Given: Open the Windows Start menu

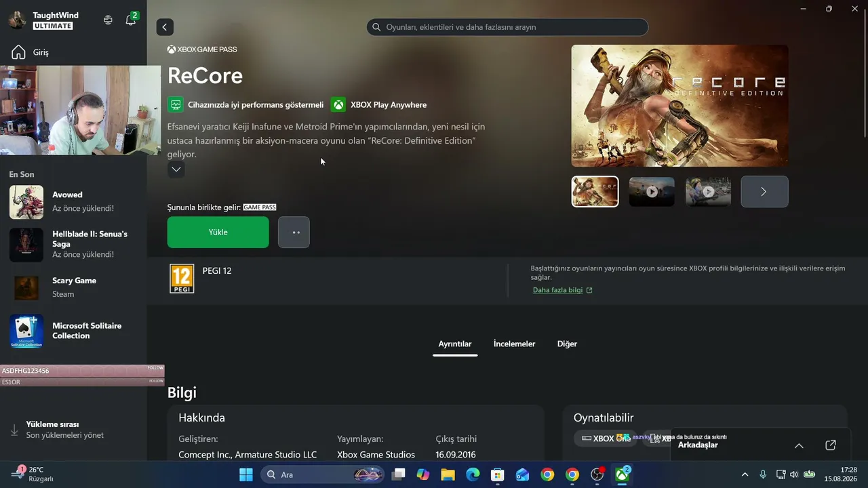Looking at the screenshot, I should click(246, 474).
